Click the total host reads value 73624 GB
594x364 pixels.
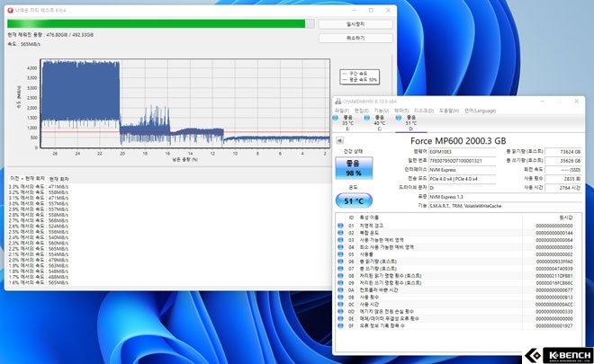563,152
